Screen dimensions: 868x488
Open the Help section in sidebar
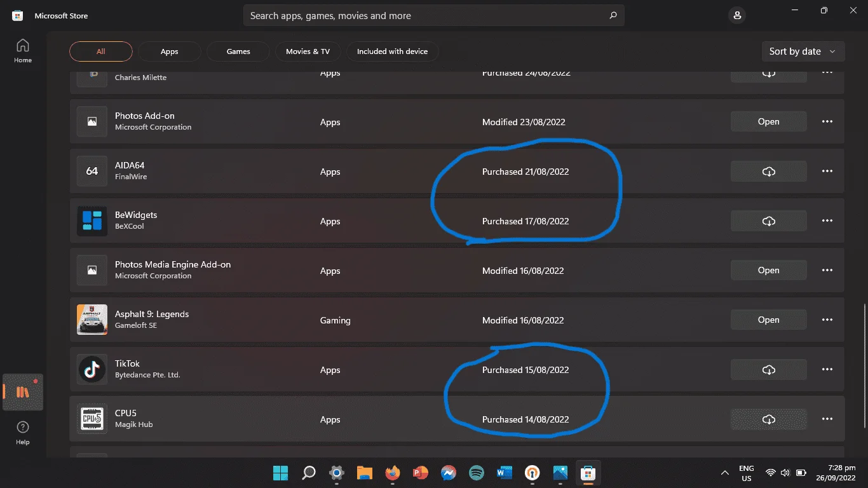[23, 432]
